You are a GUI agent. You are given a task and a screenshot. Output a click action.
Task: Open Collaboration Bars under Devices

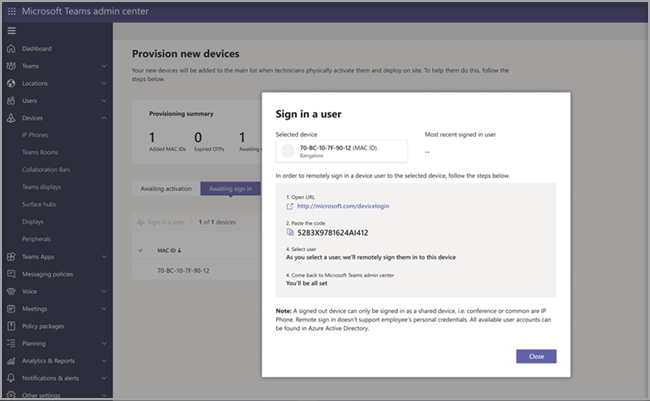(46, 170)
